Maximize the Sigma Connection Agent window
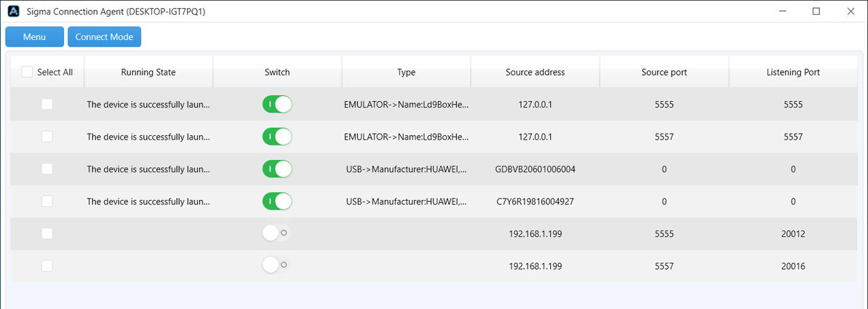Screen dimensions: 868x309 816,11
